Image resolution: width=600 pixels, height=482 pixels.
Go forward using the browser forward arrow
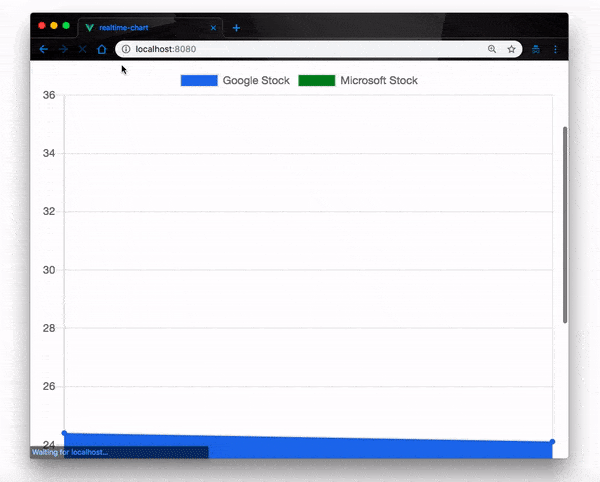(x=63, y=49)
